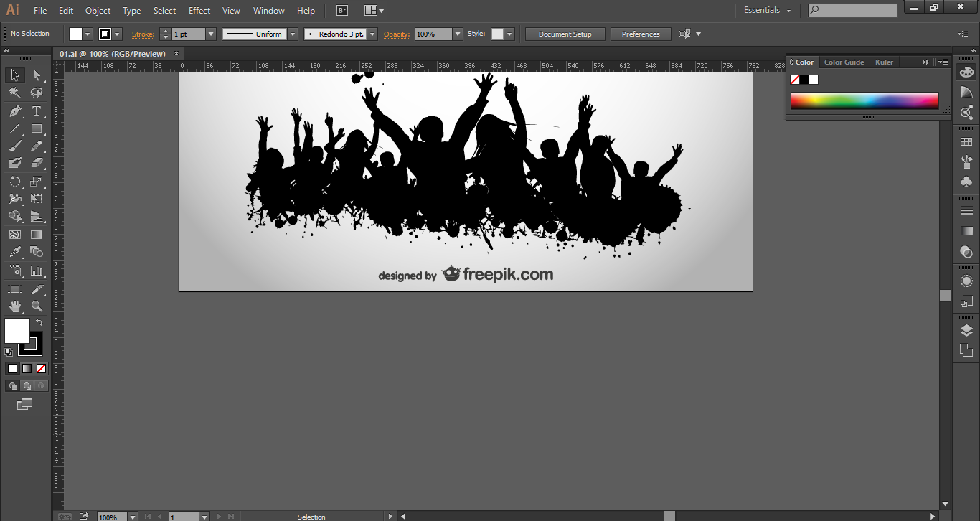Pick the Paintbrush tool

coord(14,146)
